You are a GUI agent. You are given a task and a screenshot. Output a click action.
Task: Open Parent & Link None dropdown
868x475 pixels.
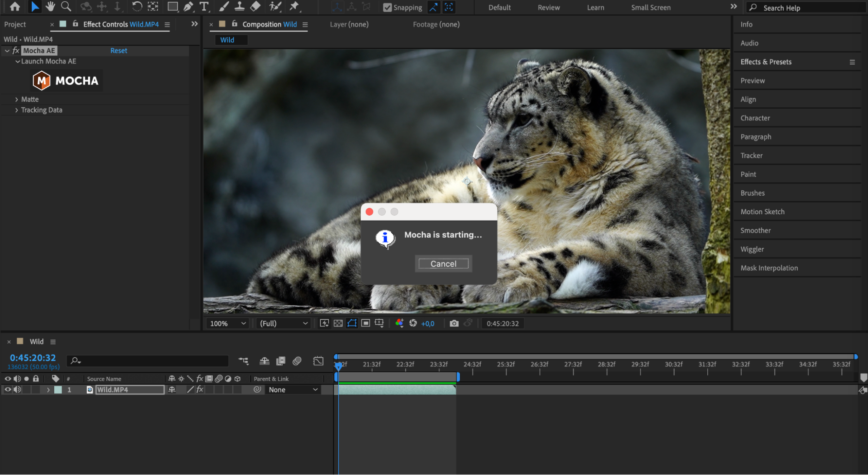pos(293,390)
